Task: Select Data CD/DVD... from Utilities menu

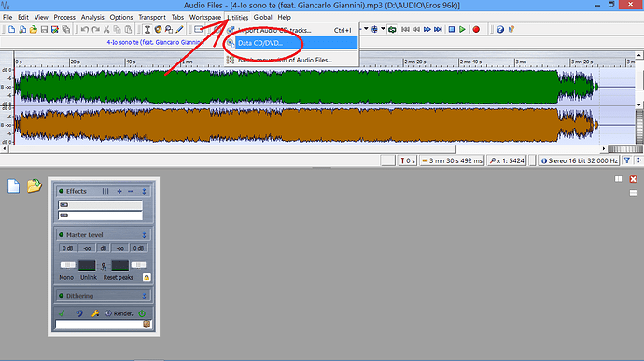Action: pyautogui.click(x=291, y=43)
